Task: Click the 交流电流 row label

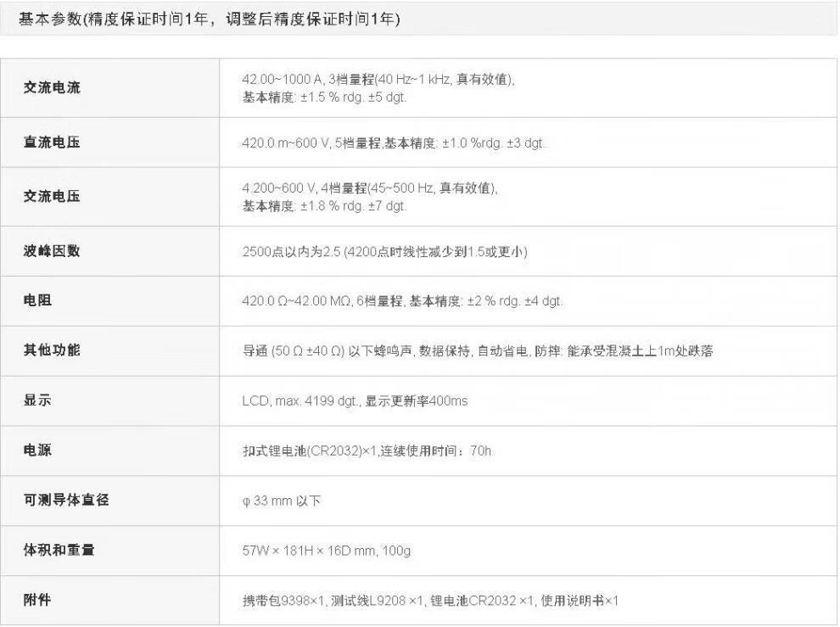Action: (52, 87)
